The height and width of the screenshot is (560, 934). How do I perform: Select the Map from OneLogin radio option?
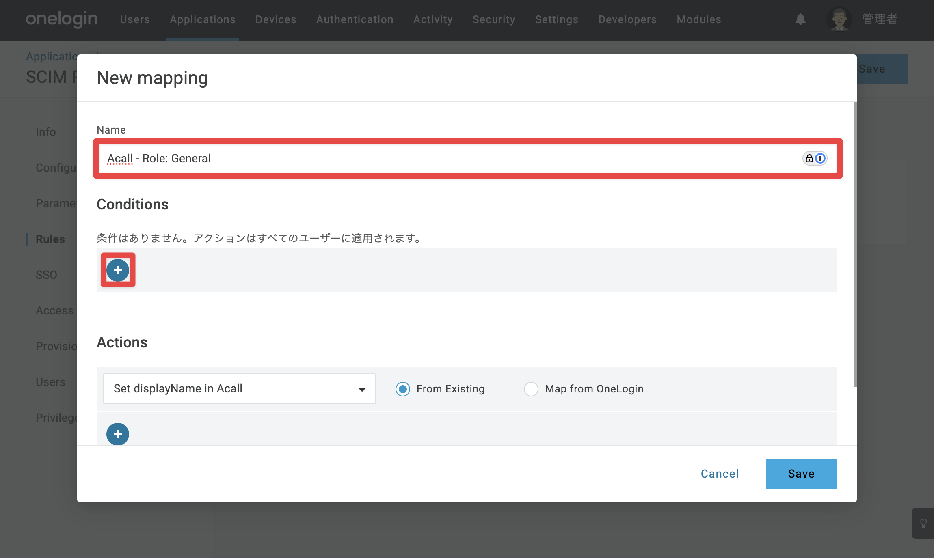pyautogui.click(x=531, y=389)
